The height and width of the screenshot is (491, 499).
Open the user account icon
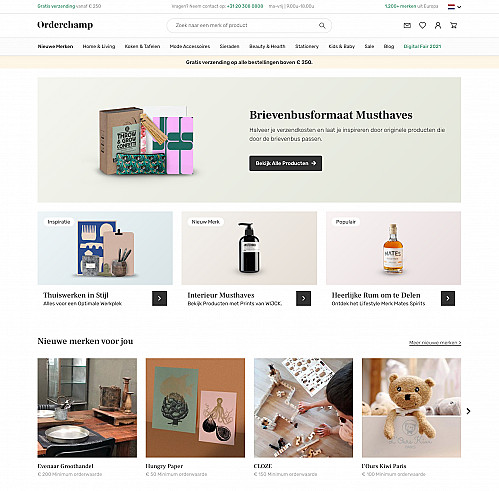[x=438, y=25]
